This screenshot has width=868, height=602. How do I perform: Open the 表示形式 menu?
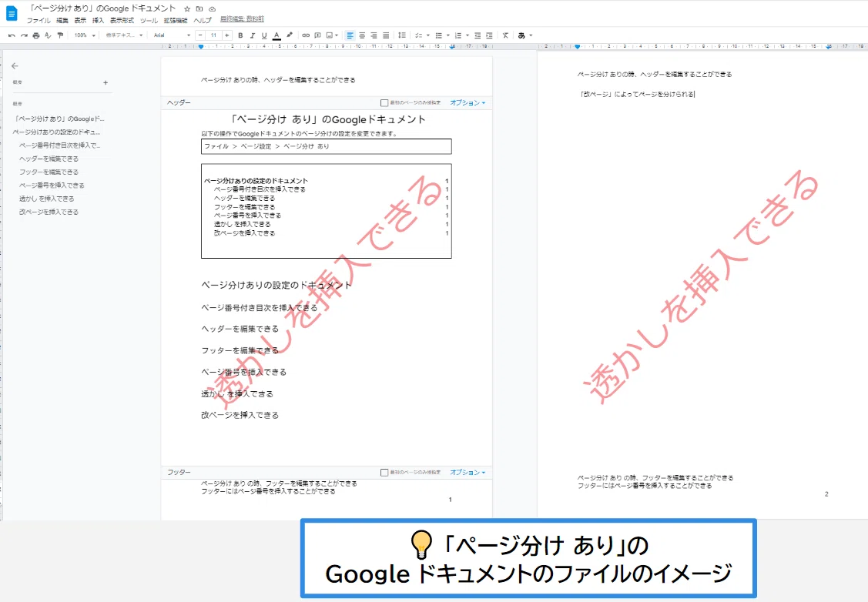(x=122, y=21)
